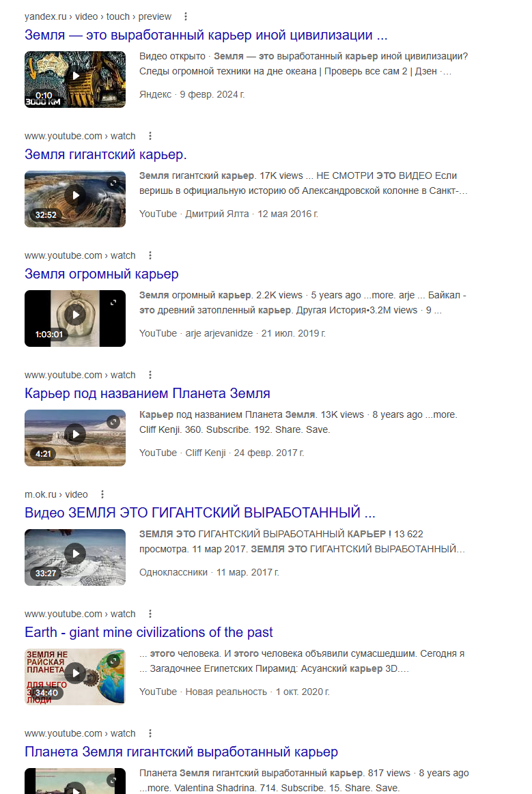
Task: Click the source line YouTube · arje arjevanidze
Action: coord(233,334)
